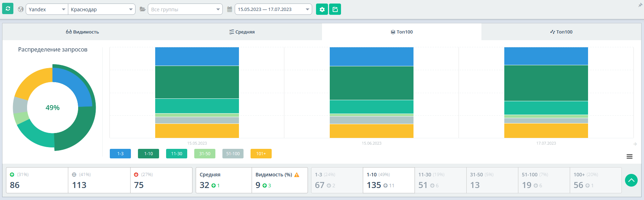Click the pin icon at top right
This screenshot has height=200, width=644.
[x=640, y=5]
